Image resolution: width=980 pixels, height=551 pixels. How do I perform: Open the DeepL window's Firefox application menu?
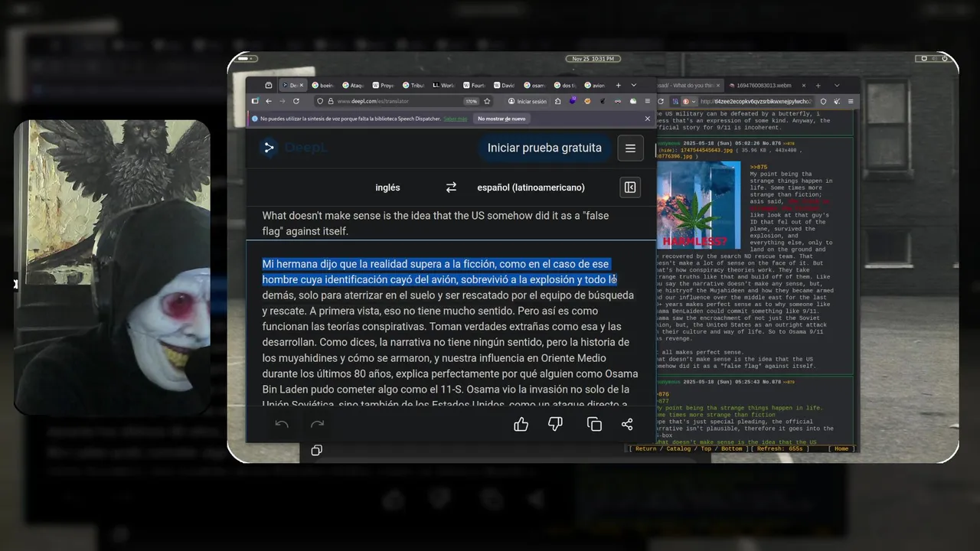(648, 101)
